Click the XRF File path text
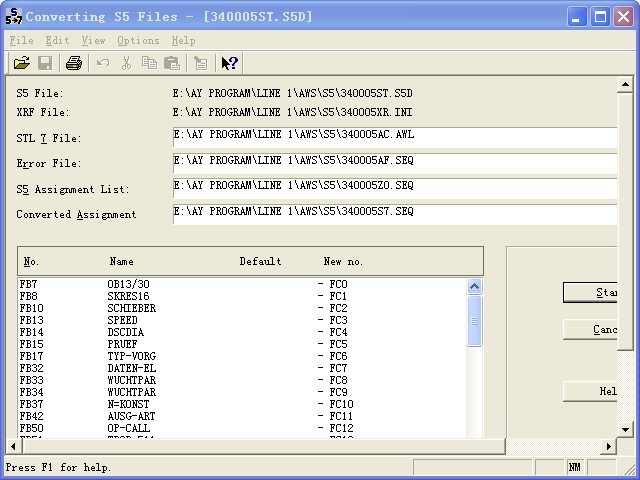This screenshot has height=480, width=640. (x=292, y=112)
